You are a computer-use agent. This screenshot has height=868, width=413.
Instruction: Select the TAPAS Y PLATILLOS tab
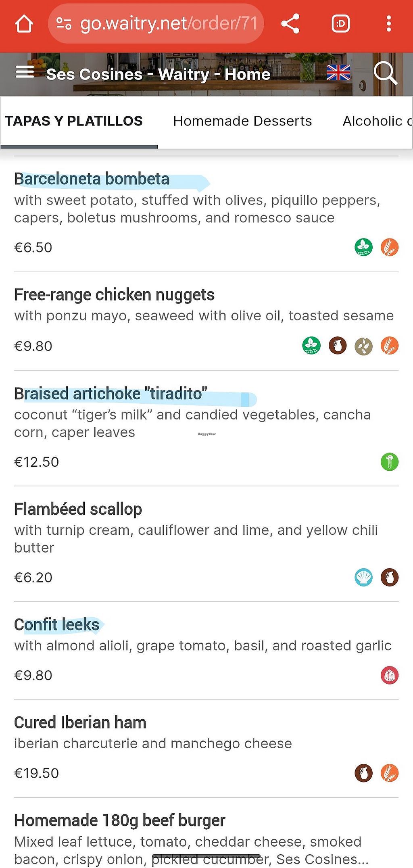click(74, 121)
